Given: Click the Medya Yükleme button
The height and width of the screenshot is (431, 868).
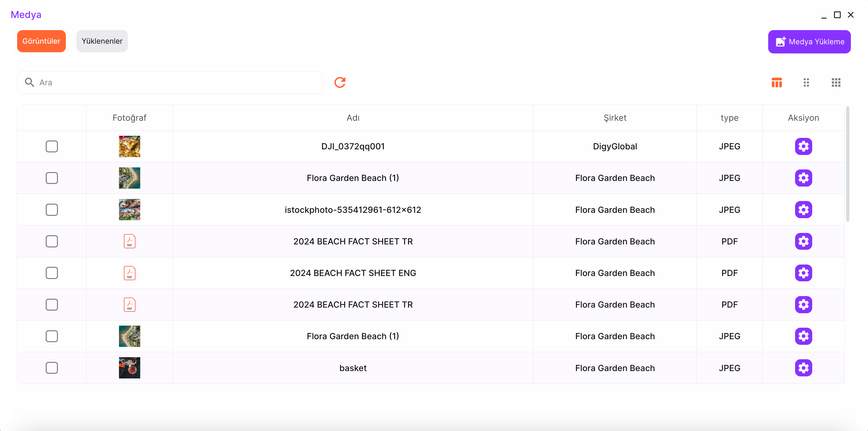Looking at the screenshot, I should coord(809,42).
